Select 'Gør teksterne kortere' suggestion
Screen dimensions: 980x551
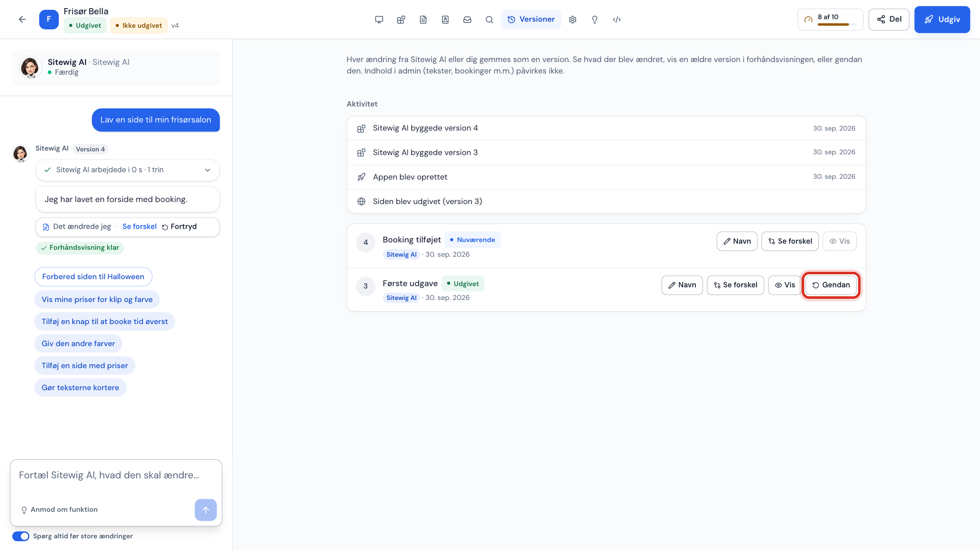coord(80,388)
